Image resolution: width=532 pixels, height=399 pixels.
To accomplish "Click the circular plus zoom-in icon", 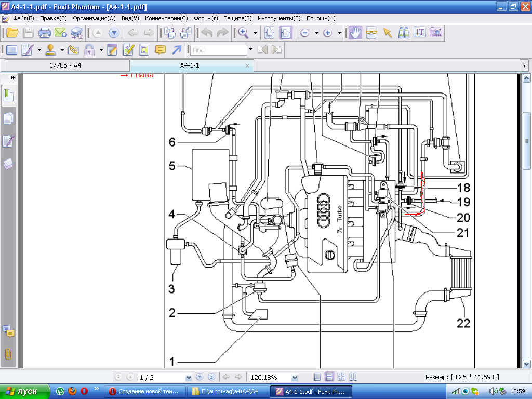I will coord(327,33).
